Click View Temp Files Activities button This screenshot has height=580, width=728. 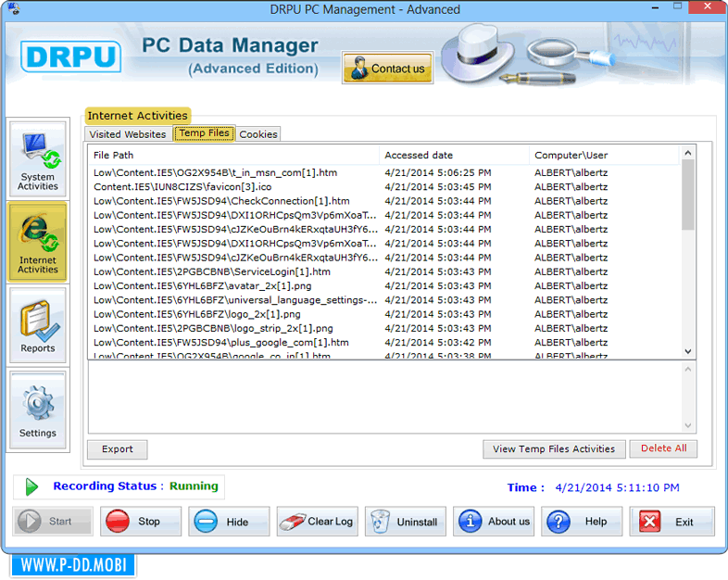pos(554,449)
